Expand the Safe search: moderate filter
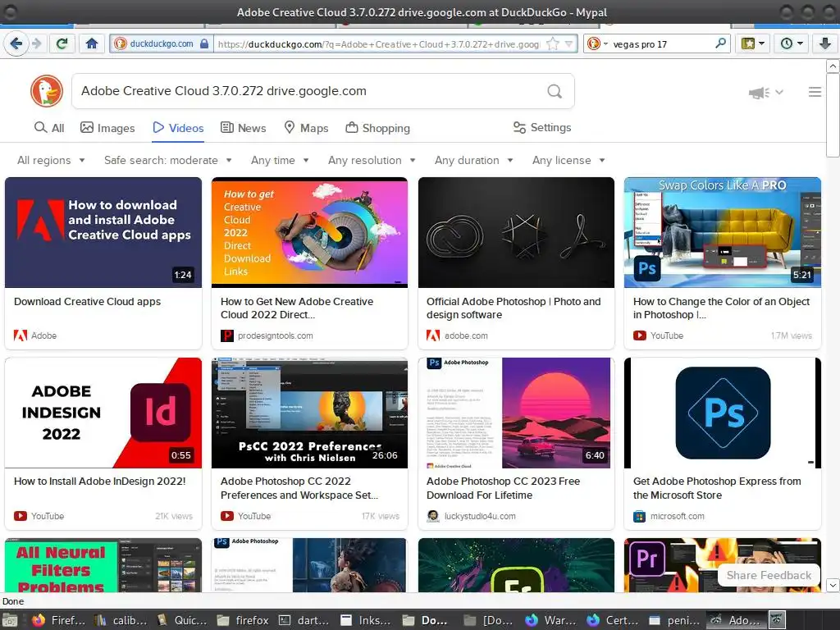 point(167,160)
